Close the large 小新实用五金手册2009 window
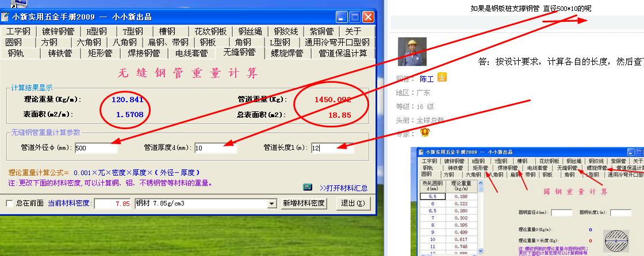The height and width of the screenshot is (256, 644). click(368, 17)
